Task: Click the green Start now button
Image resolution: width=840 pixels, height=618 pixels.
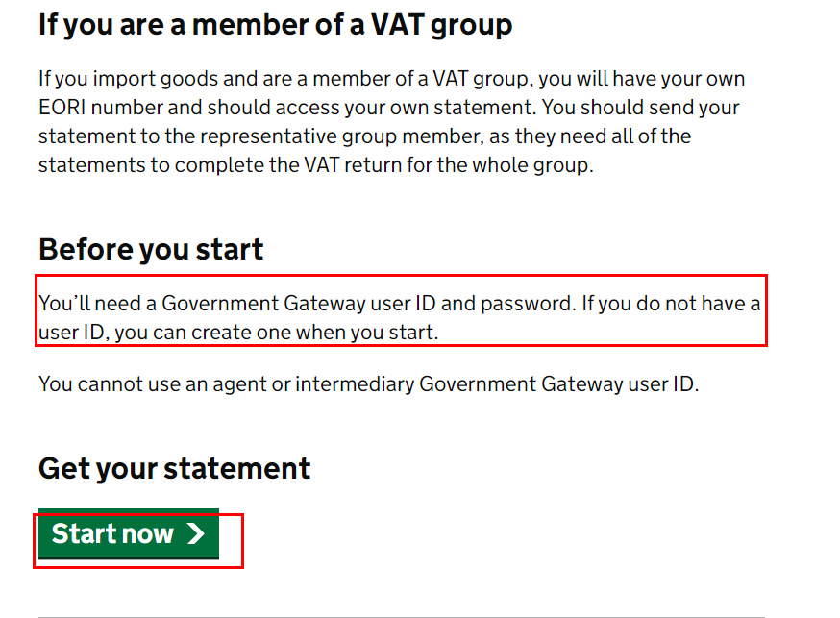Action: point(129,534)
